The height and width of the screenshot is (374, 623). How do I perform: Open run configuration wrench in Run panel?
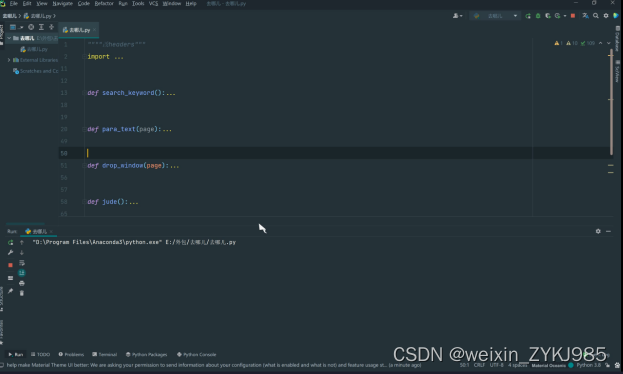pos(10,253)
